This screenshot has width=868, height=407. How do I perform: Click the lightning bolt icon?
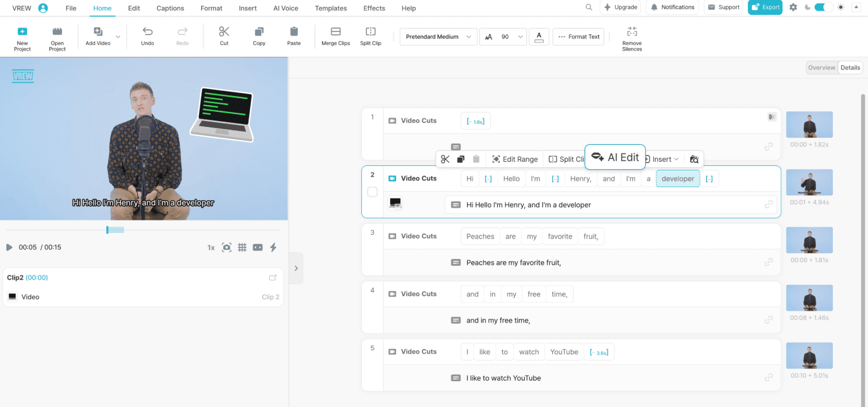[273, 247]
